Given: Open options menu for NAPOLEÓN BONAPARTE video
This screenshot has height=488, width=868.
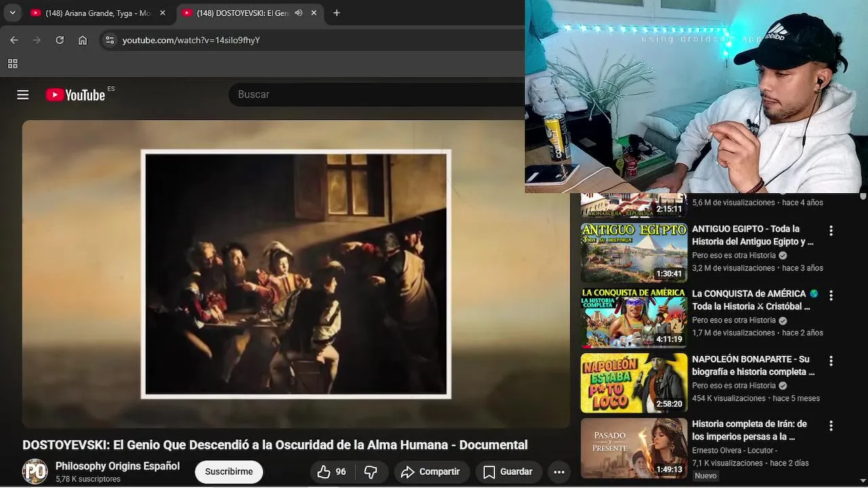Looking at the screenshot, I should [831, 361].
